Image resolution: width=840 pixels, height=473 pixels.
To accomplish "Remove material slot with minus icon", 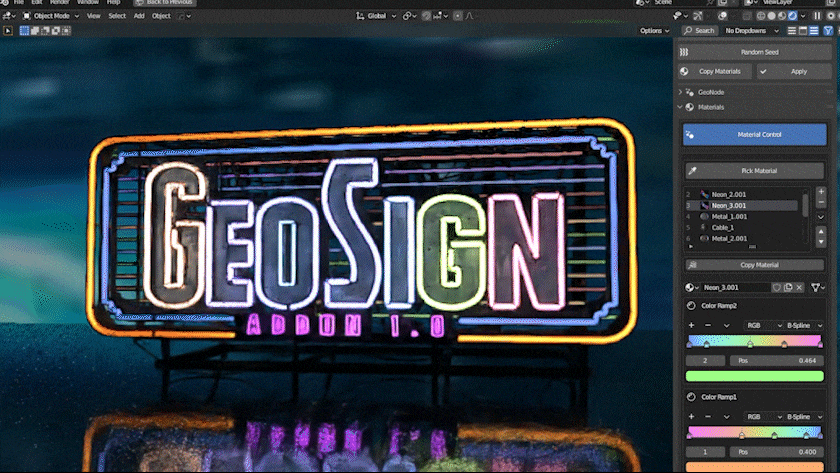I will (x=820, y=203).
